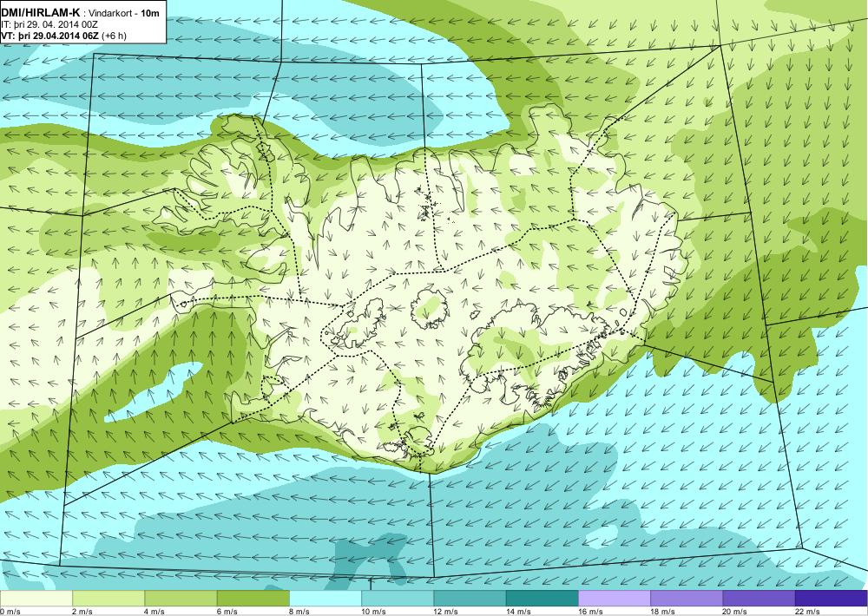Click the '4 m/s' legend label

155,612
